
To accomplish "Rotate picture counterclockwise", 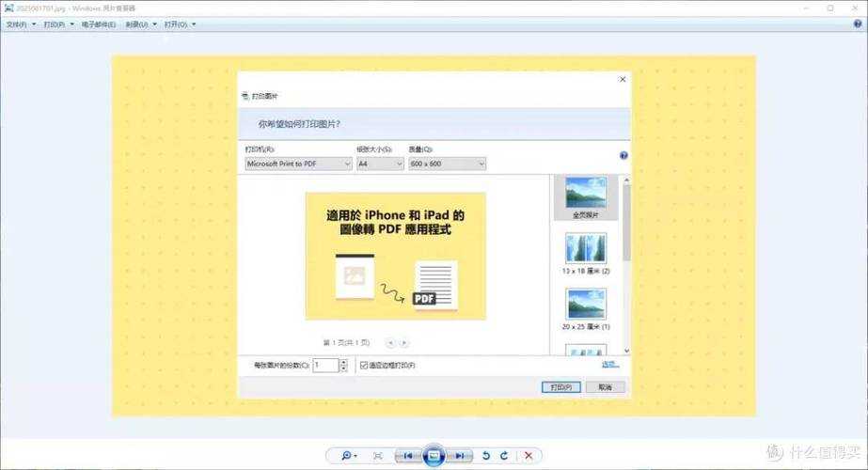I will (486, 456).
